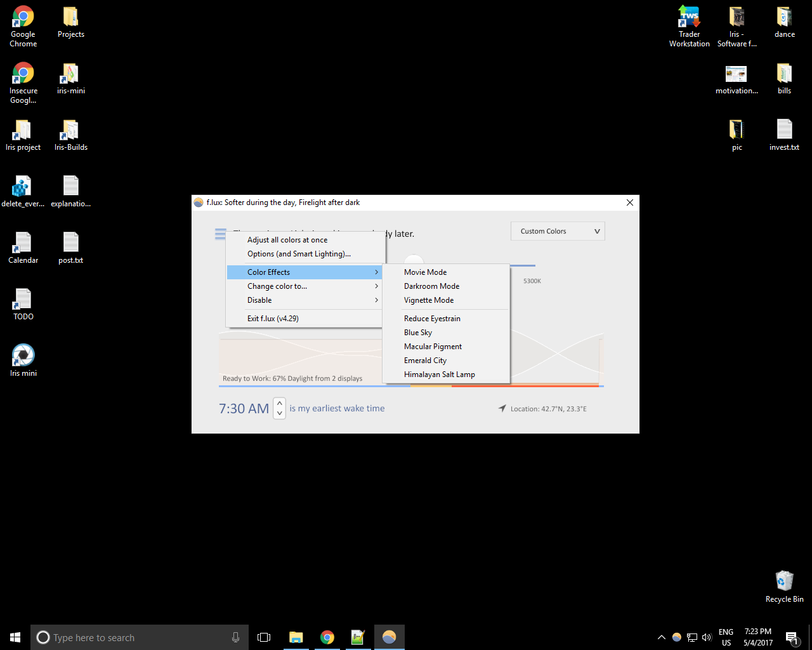This screenshot has height=650, width=812.
Task: Select the dance folder
Action: (785, 22)
